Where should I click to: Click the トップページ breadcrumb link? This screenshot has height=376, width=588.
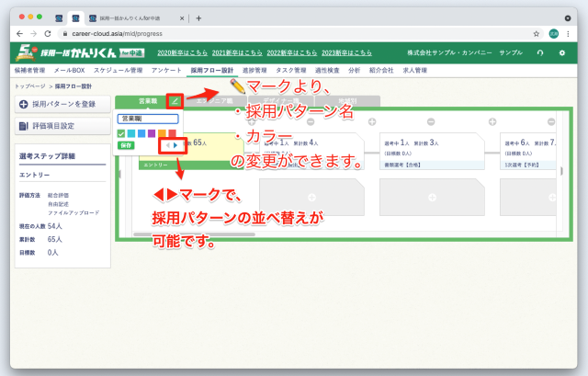(x=31, y=85)
